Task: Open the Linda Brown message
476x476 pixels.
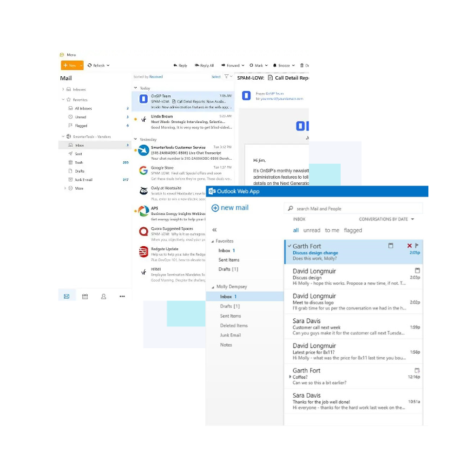Action: (183, 122)
